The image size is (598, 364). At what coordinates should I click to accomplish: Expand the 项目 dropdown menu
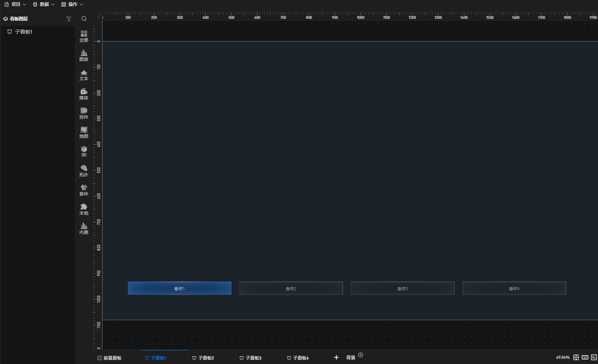click(x=15, y=4)
